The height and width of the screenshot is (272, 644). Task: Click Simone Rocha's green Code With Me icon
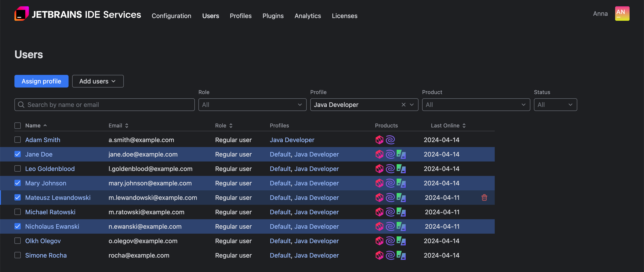401,255
